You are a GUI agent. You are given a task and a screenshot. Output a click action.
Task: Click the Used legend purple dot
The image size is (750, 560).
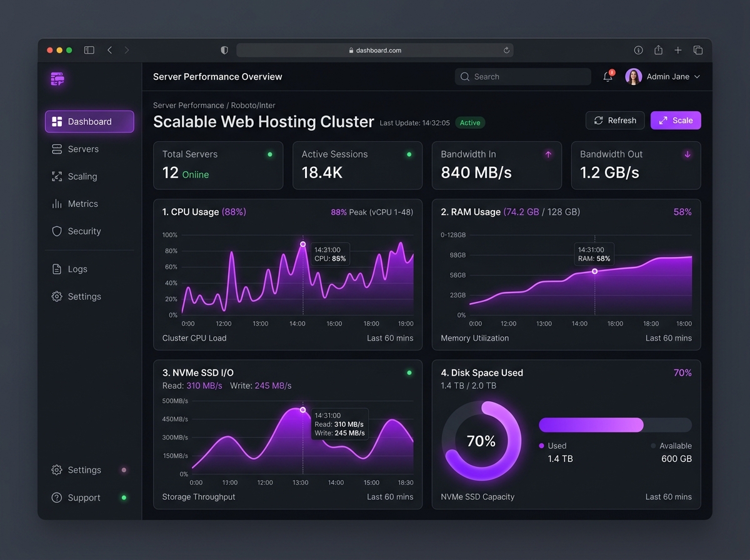point(541,446)
